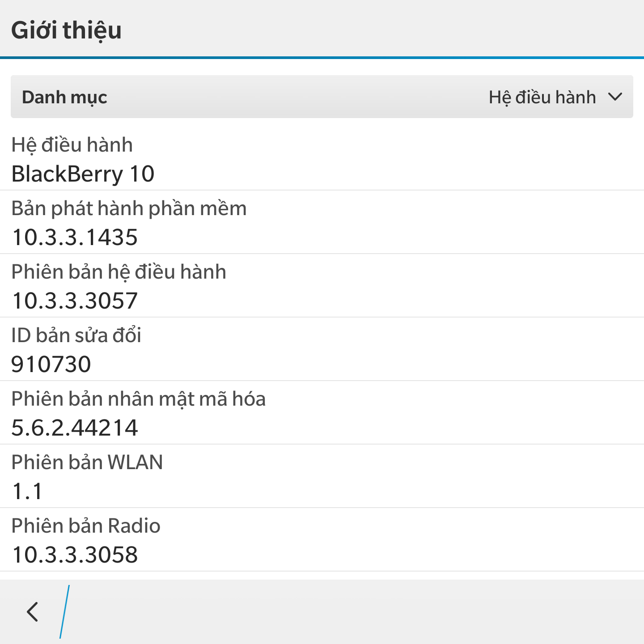Screen dimensions: 644x644
Task: Tap the back arrow icon
Action: [33, 612]
